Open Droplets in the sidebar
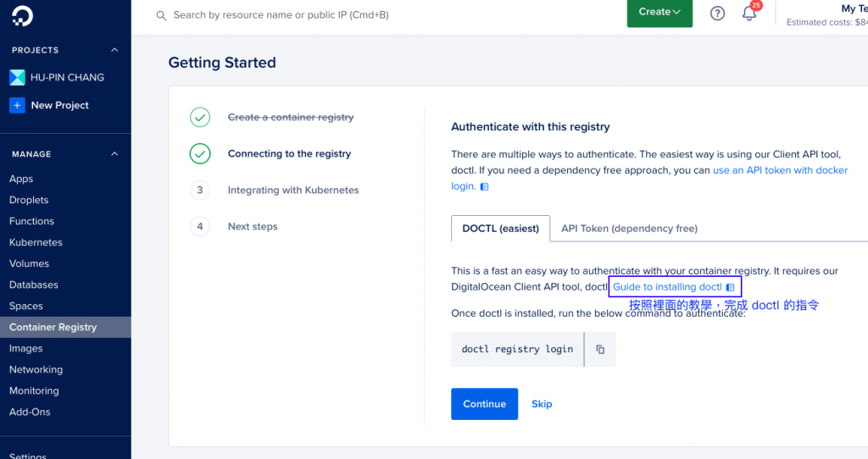The image size is (868, 459). point(29,200)
